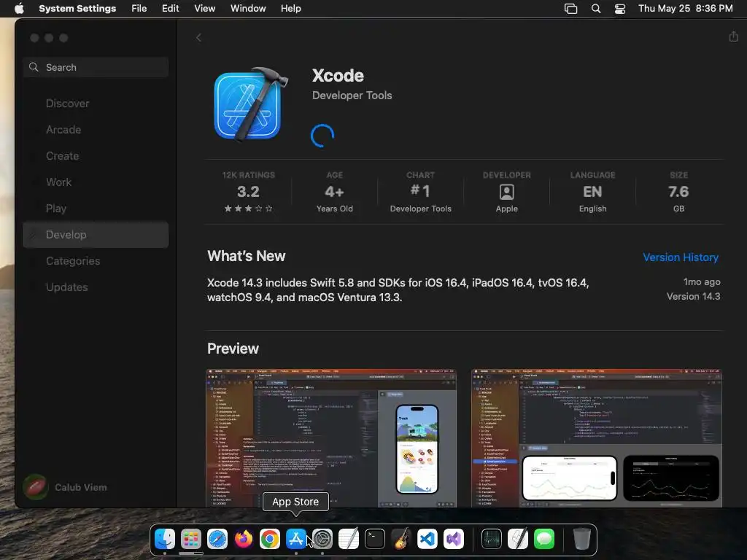
Task: Open Control Center in menu bar
Action: pyautogui.click(x=620, y=9)
